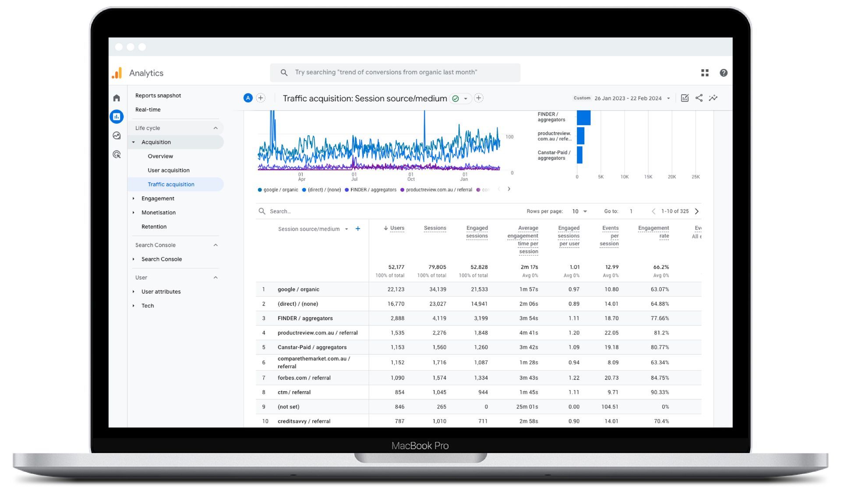The width and height of the screenshot is (841, 504).
Task: Toggle google / organic legend series
Action: [x=278, y=190]
